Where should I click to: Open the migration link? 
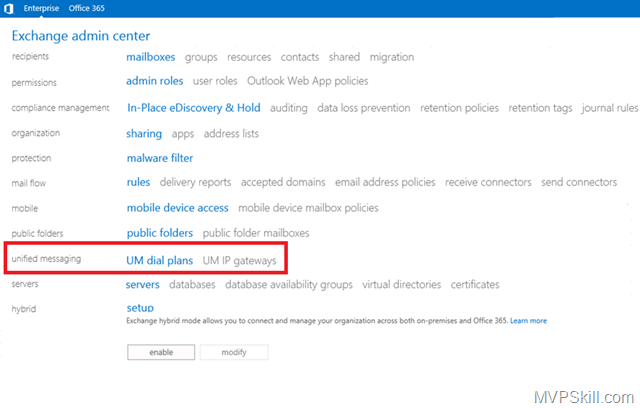[392, 58]
